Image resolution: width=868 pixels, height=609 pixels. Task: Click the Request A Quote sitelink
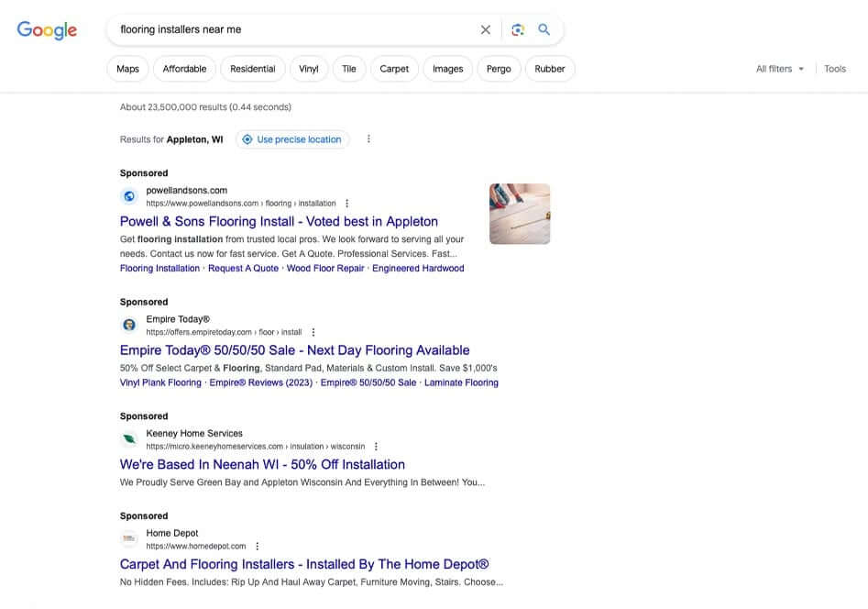[x=243, y=269]
